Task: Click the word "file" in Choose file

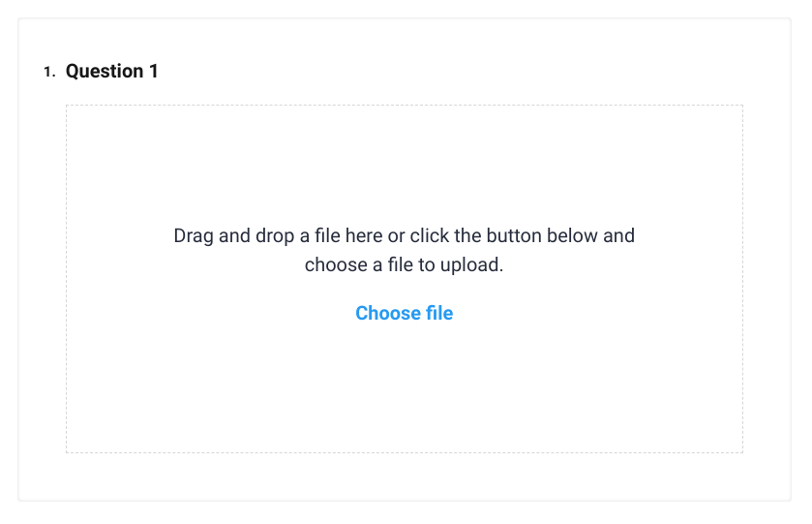Action: [436, 313]
